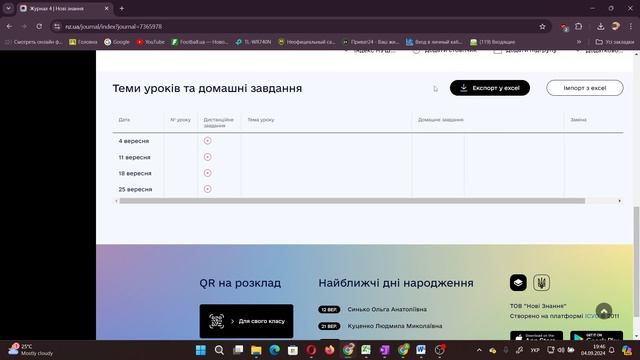Screen dimensions: 640x360
Task: Expand the hidden bookmarks chevron
Action: click(579, 42)
